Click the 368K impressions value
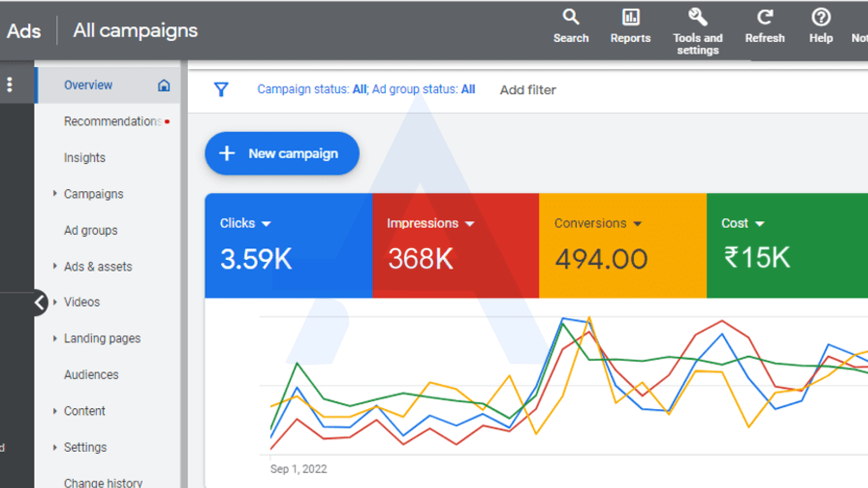Image resolution: width=868 pixels, height=488 pixels. 420,259
